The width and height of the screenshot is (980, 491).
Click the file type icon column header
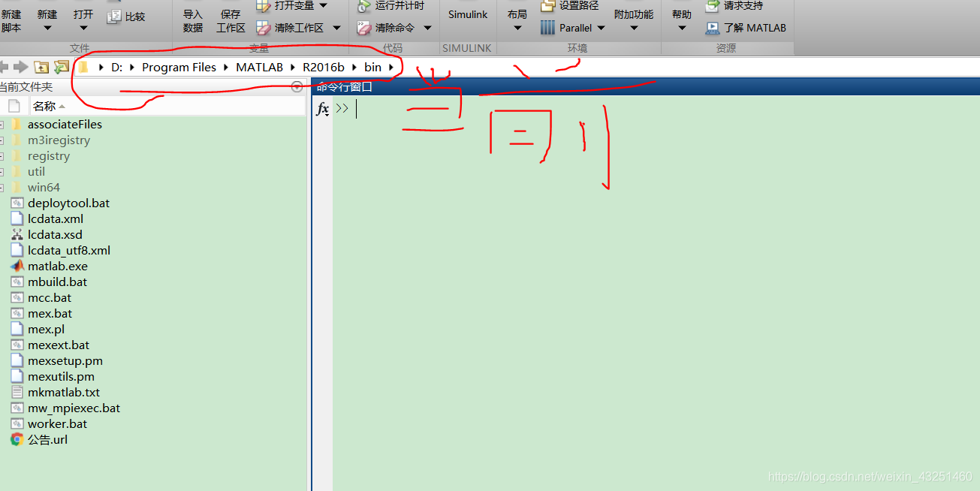pos(14,106)
